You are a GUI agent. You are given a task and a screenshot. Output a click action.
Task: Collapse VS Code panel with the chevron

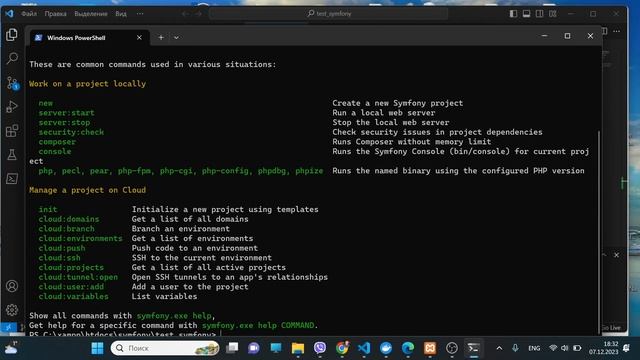pyautogui.click(x=604, y=255)
